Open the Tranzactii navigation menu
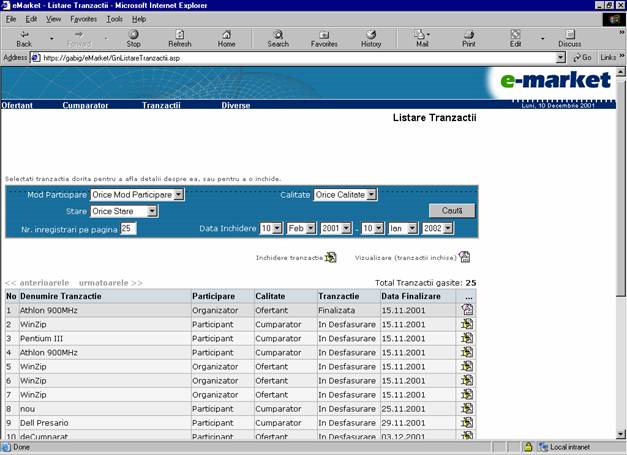The height and width of the screenshot is (455, 627). tap(161, 105)
